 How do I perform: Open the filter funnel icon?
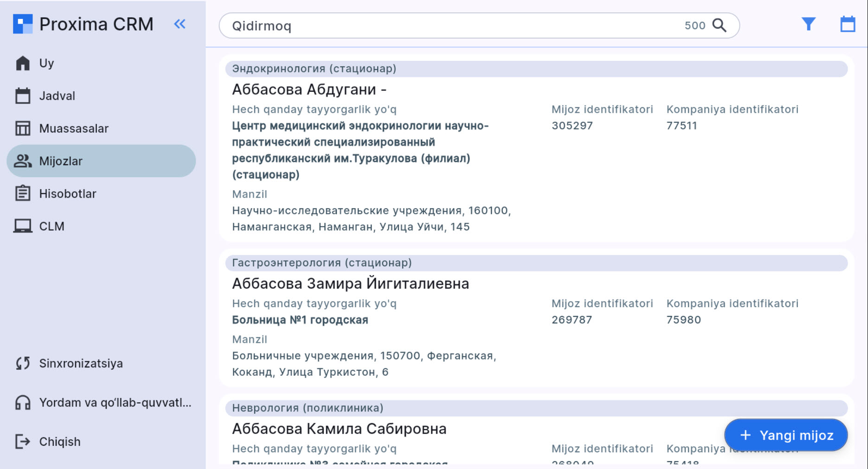(x=808, y=24)
